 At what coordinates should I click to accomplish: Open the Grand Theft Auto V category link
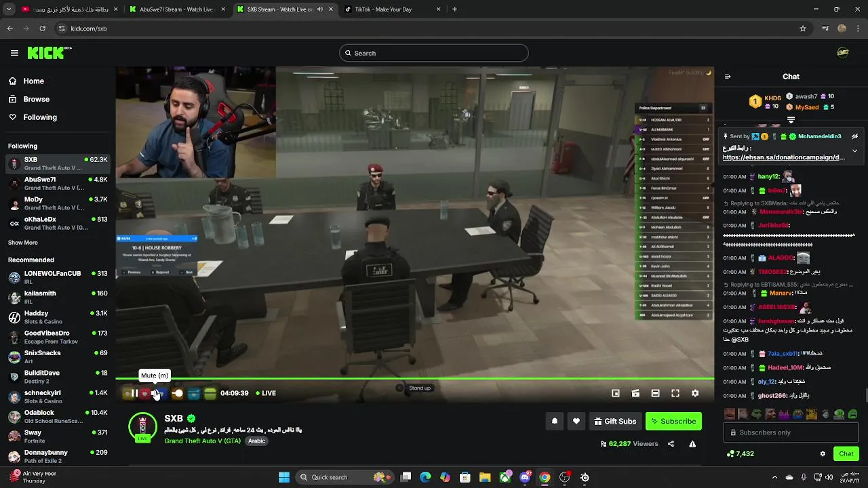click(x=202, y=441)
